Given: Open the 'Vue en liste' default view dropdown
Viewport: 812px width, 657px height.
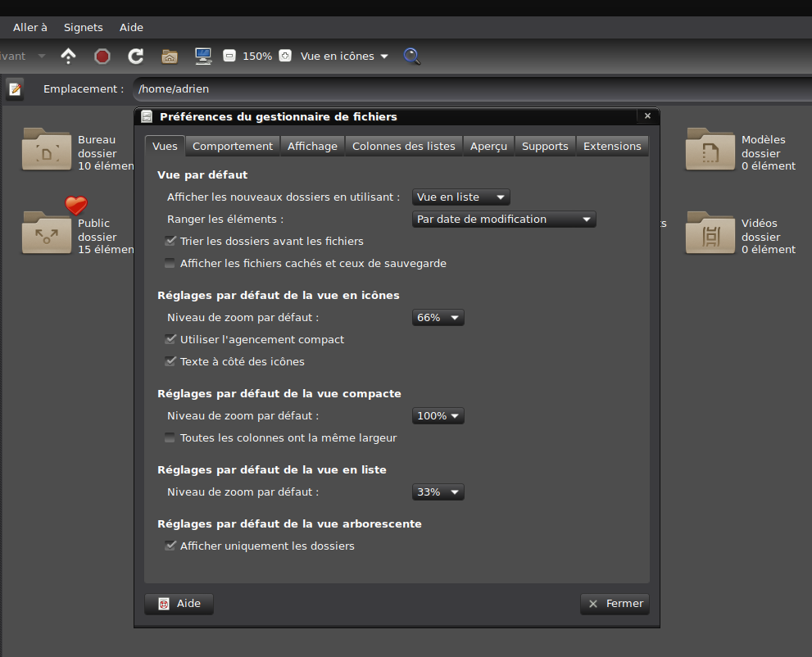Looking at the screenshot, I should (x=460, y=197).
